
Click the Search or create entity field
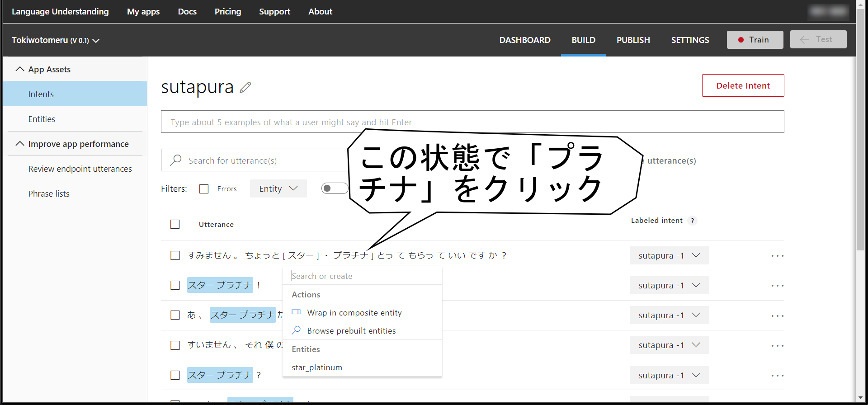(362, 276)
